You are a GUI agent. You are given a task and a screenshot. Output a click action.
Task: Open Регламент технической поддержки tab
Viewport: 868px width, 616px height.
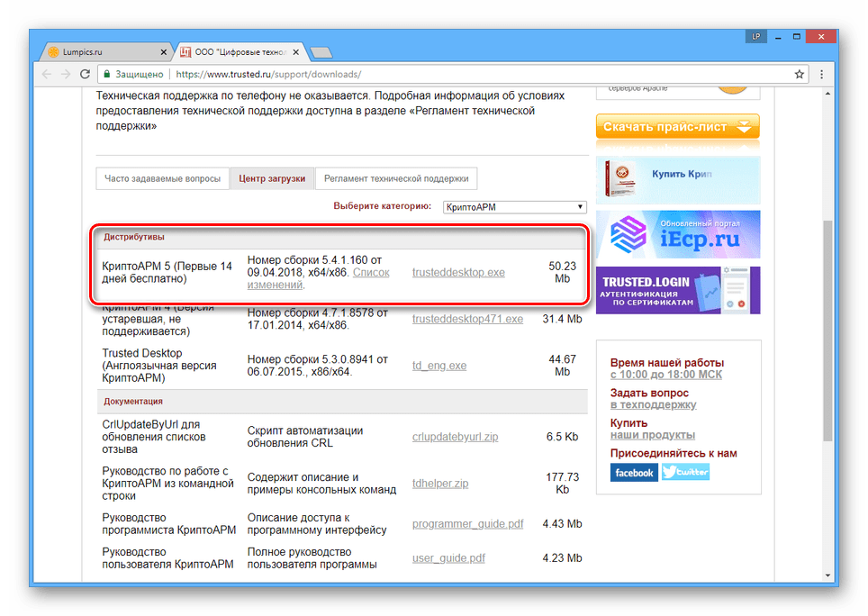[396, 178]
